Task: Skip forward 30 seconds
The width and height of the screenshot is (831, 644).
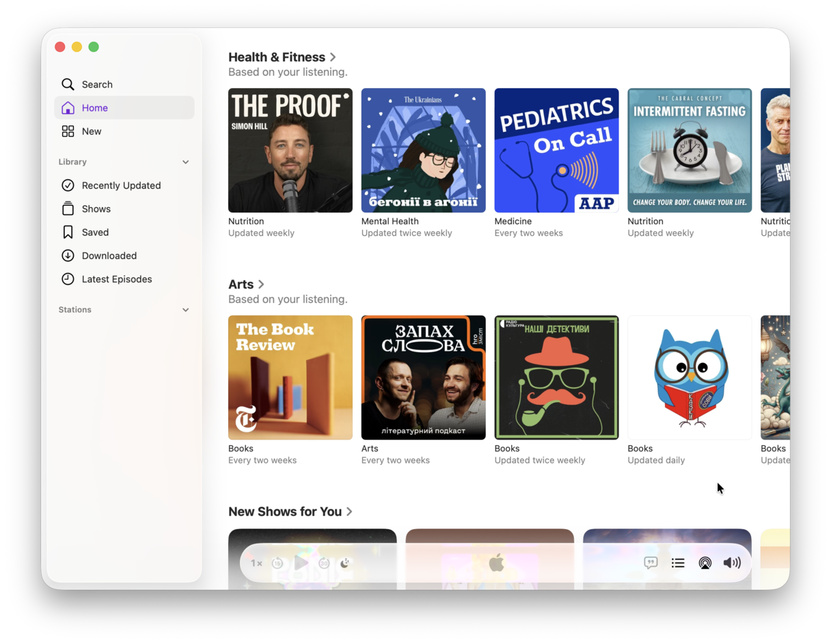Action: [x=324, y=563]
